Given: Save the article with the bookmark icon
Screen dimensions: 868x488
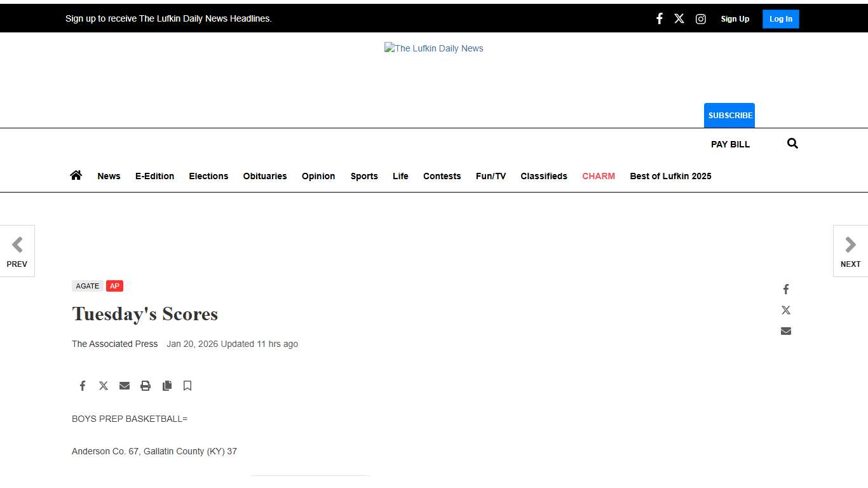Looking at the screenshot, I should [187, 386].
